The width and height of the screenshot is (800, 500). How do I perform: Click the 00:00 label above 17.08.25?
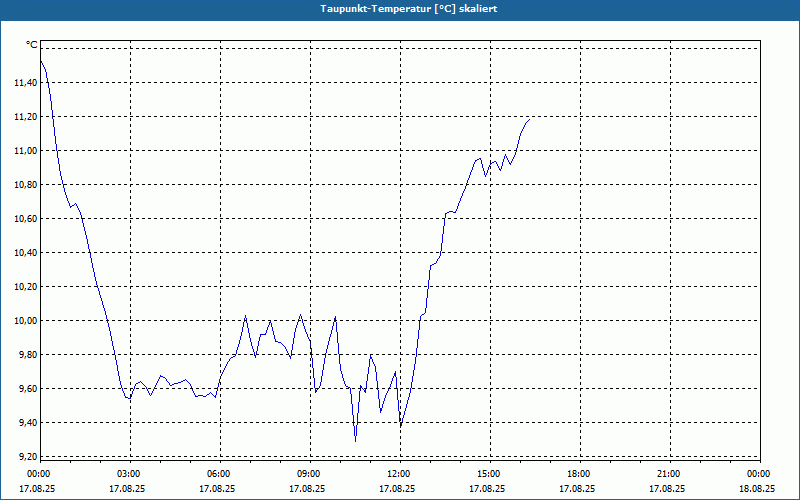point(39,474)
